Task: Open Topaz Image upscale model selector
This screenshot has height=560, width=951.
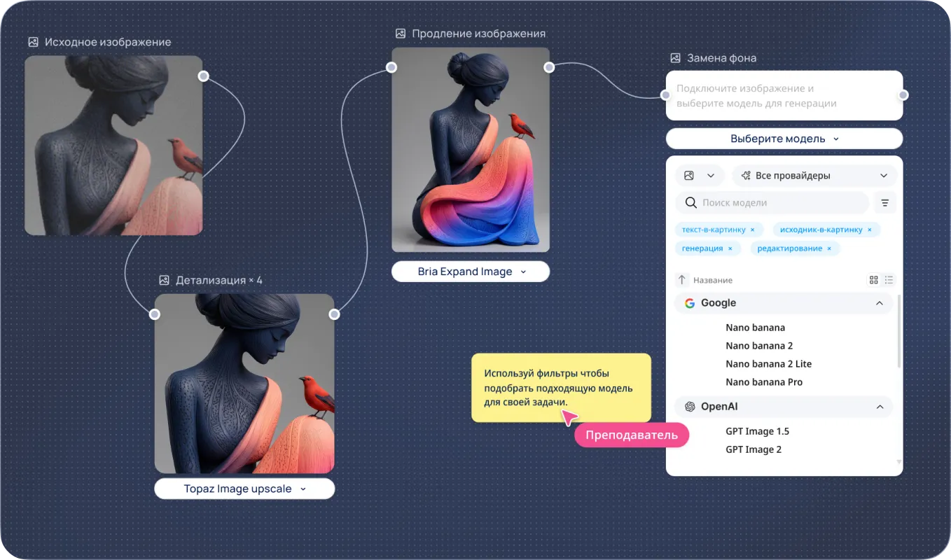Action: (x=244, y=489)
